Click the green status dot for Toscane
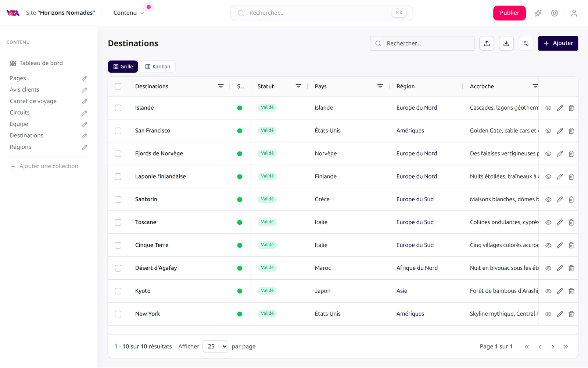The width and height of the screenshot is (588, 368). tap(240, 222)
